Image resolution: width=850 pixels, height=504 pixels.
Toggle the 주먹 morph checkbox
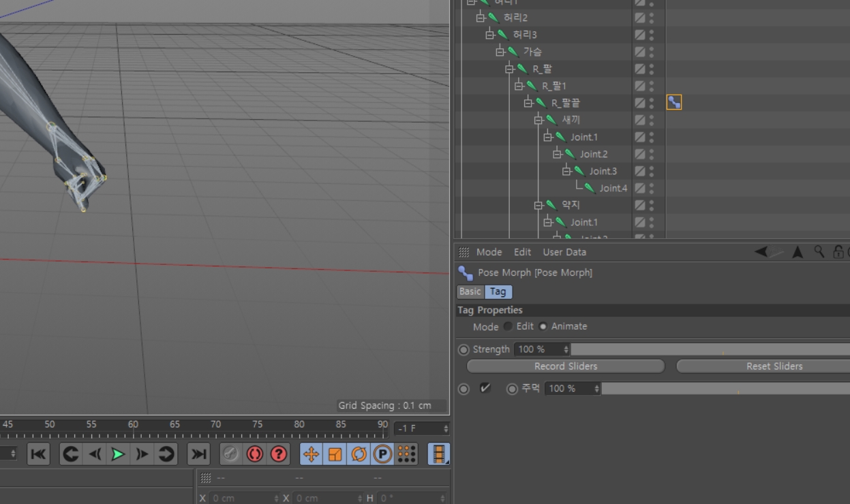click(485, 388)
